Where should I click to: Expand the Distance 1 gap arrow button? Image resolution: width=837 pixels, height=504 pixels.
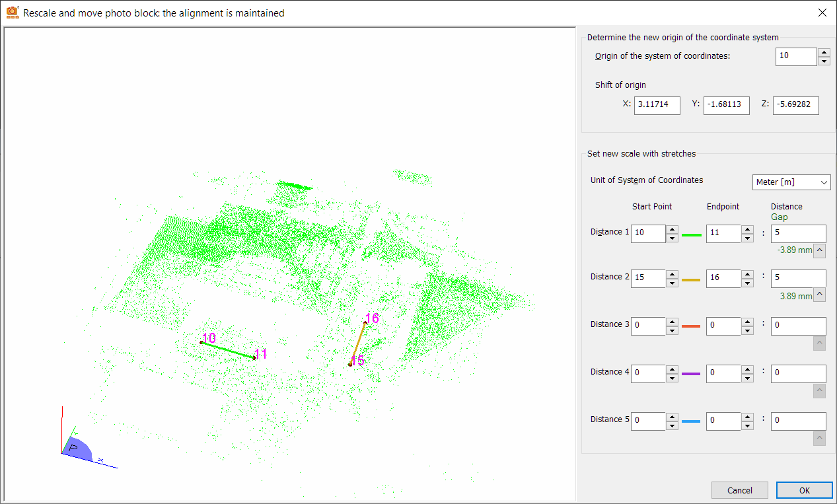coord(819,250)
